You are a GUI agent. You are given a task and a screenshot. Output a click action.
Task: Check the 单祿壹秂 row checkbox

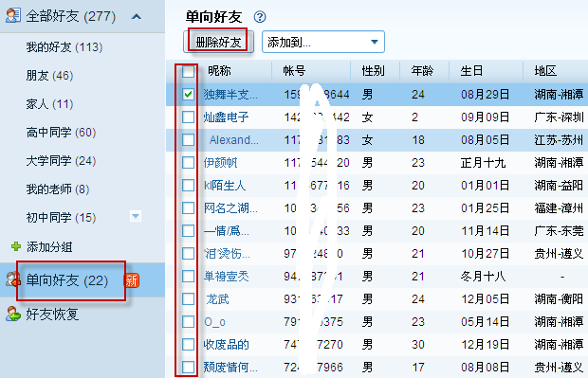(x=188, y=276)
